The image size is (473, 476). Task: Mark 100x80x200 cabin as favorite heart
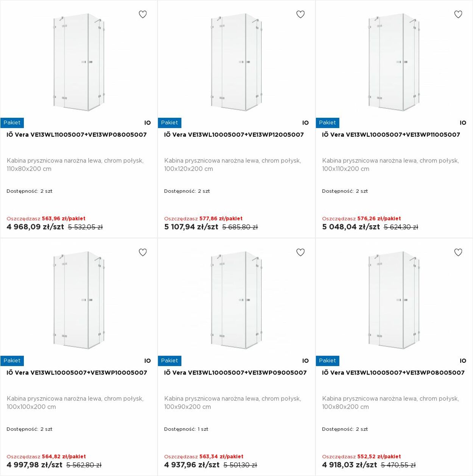458,252
